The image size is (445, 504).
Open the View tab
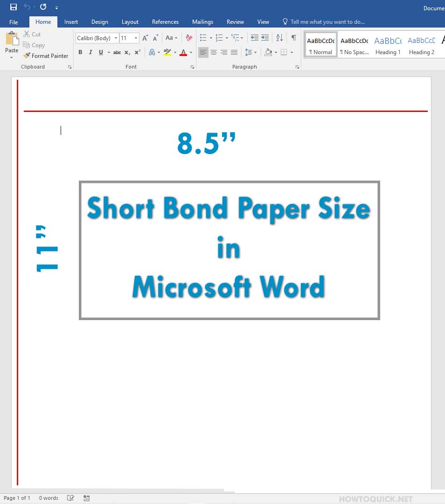[263, 21]
